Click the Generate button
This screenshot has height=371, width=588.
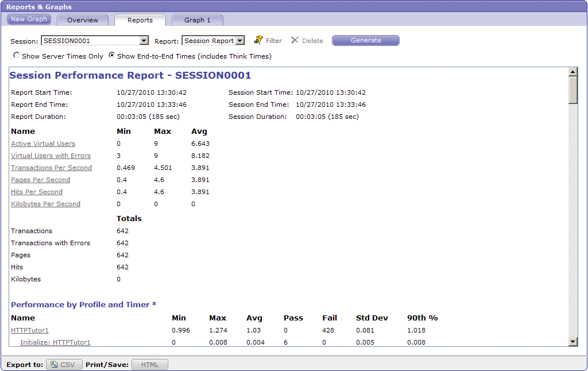pyautogui.click(x=366, y=40)
